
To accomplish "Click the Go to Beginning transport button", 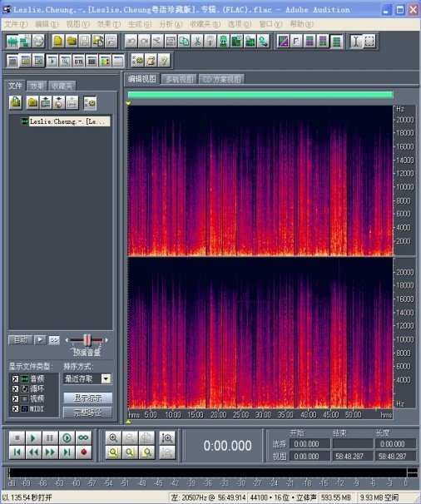I will pos(17,452).
